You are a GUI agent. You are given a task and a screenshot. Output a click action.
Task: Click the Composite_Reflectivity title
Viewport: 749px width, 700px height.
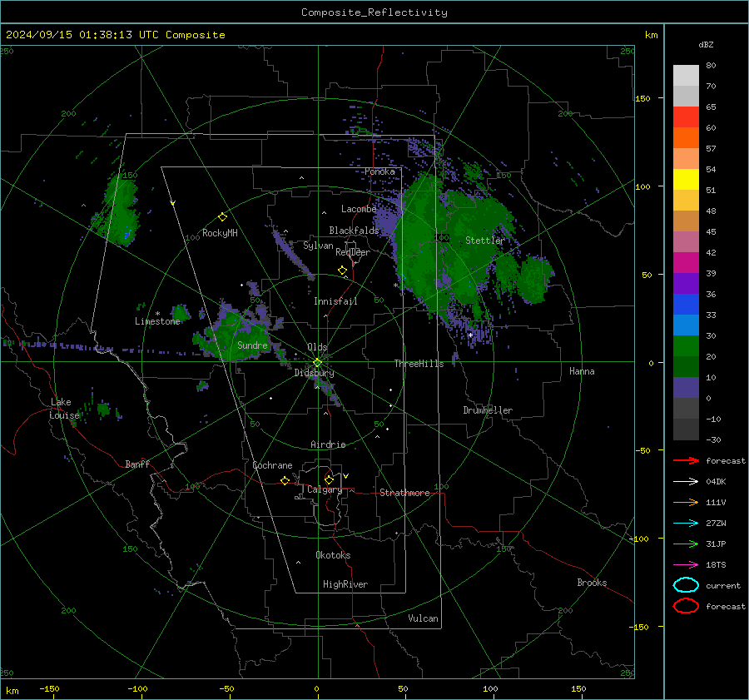374,12
